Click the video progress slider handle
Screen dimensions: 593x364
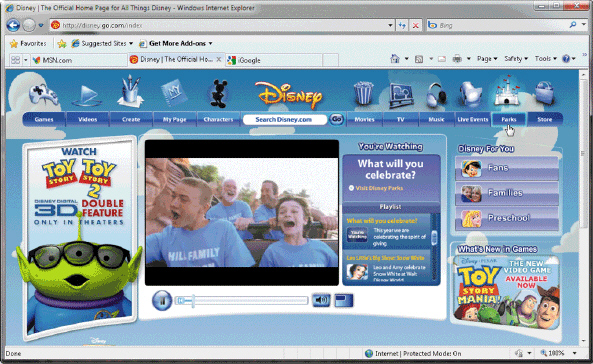[x=193, y=301]
